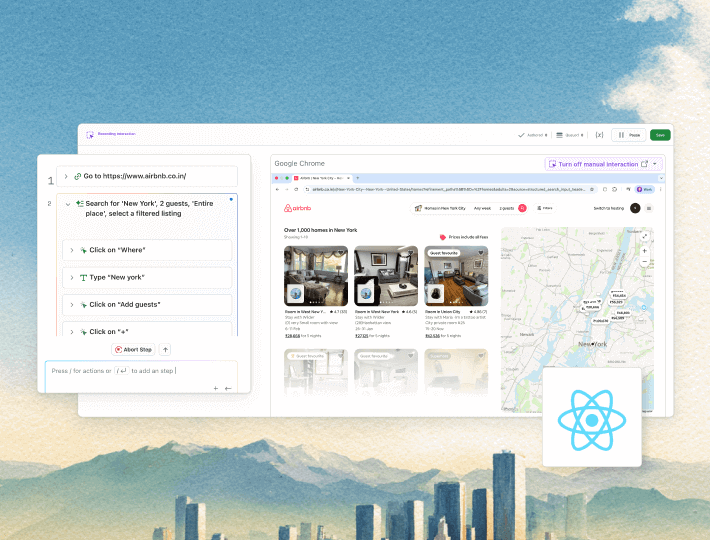Click 'Any week' in Airbnb search bar
Viewport: 710px width, 540px height.
click(482, 208)
